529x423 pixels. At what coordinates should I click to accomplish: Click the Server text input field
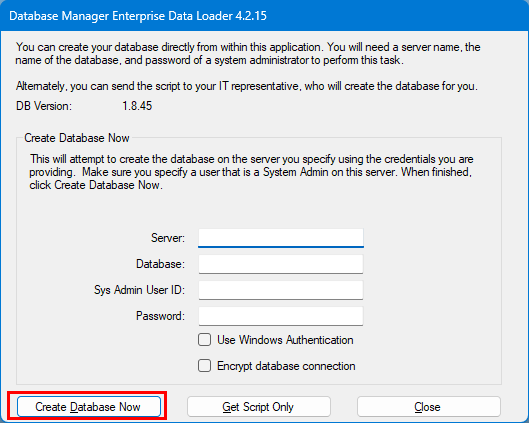(281, 238)
